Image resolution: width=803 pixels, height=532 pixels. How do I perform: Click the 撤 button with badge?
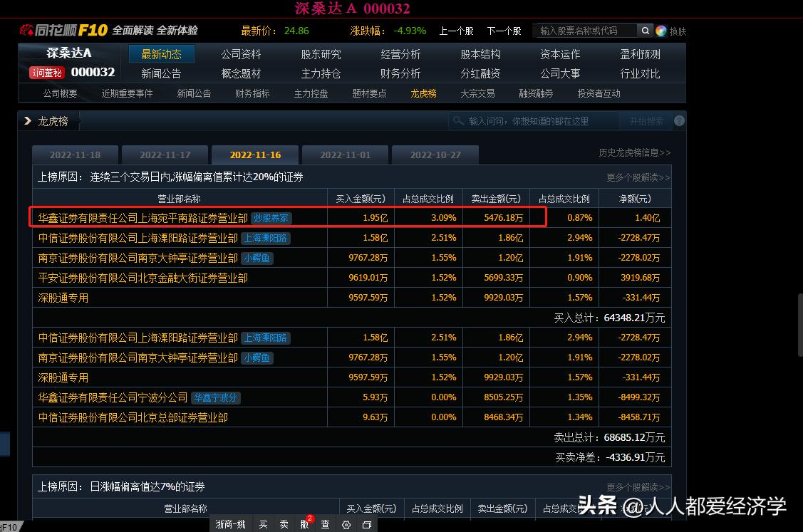305,523
